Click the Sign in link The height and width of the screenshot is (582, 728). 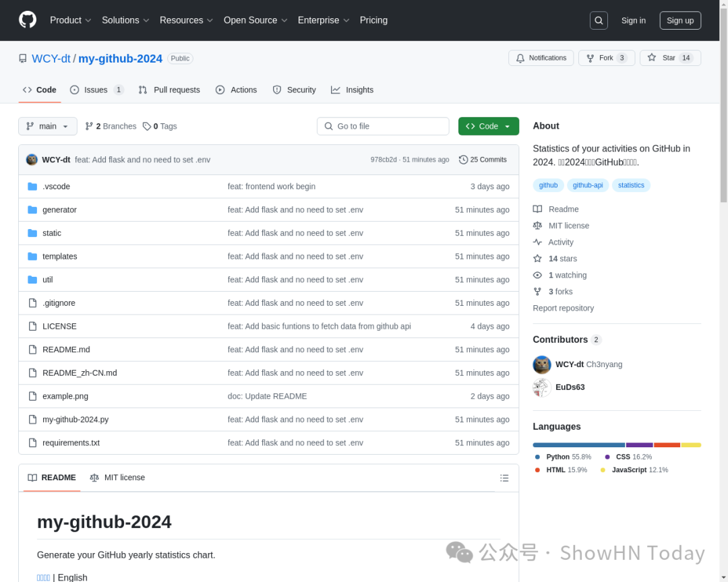click(633, 20)
